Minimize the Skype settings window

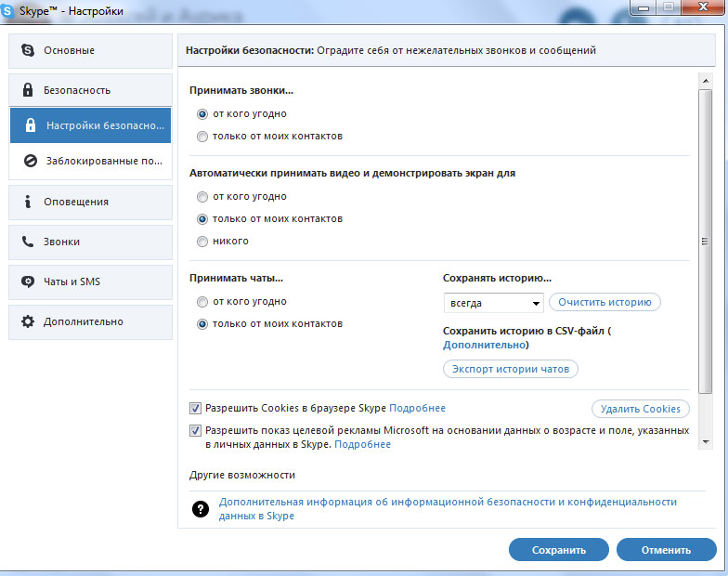(643, 7)
